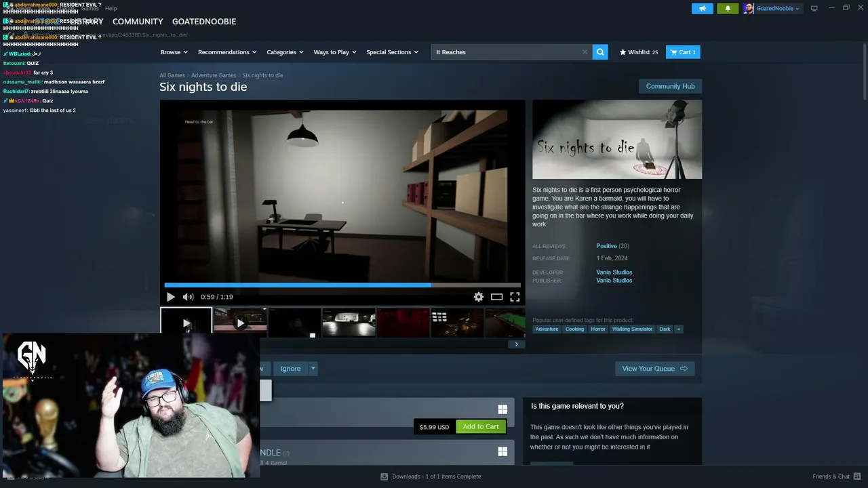868x488 pixels.
Task: Open the Wishlist with star icon
Action: point(639,52)
